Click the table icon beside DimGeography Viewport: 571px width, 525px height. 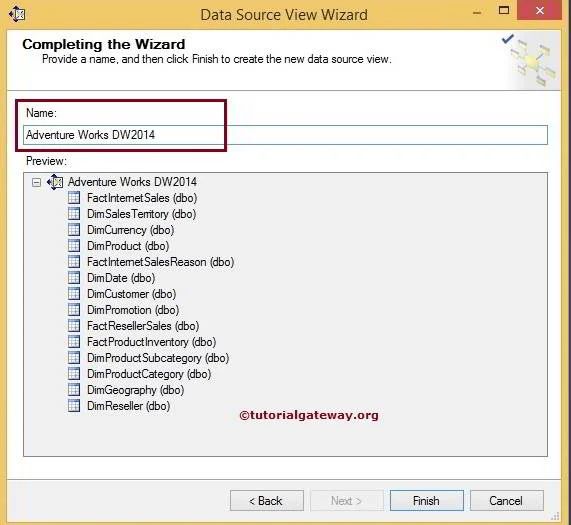(x=74, y=390)
